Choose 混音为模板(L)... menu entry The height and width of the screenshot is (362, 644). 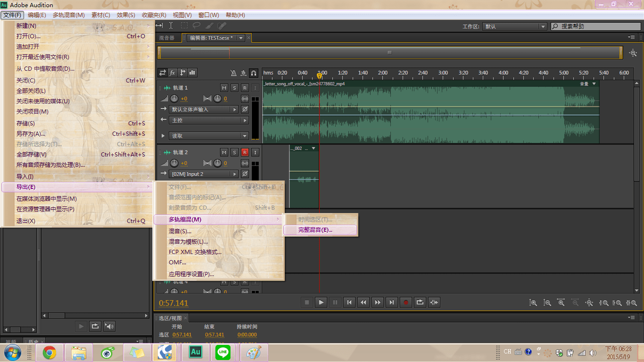click(x=188, y=242)
